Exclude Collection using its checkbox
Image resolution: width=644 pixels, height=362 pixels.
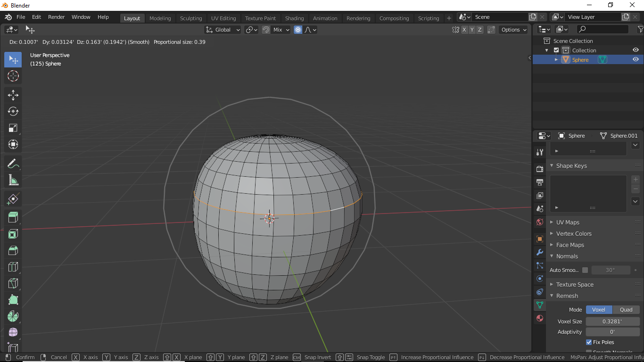(556, 50)
